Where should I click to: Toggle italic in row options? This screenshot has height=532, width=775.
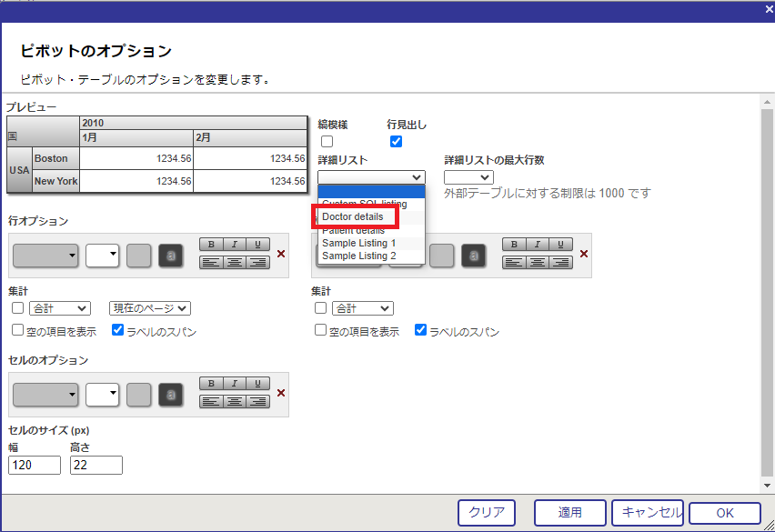pyautogui.click(x=235, y=245)
